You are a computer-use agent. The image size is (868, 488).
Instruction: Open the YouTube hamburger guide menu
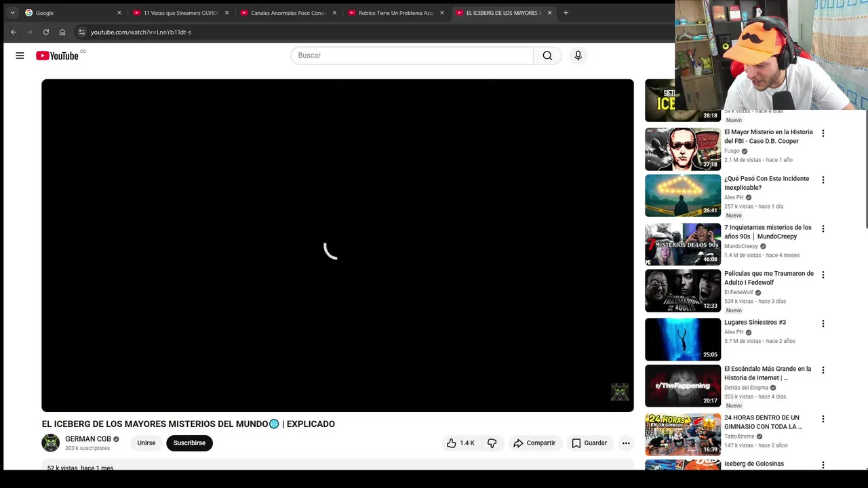(20, 56)
